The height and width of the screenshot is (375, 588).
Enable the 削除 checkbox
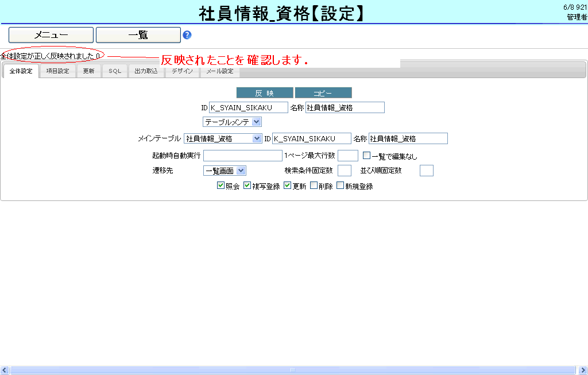click(x=314, y=186)
